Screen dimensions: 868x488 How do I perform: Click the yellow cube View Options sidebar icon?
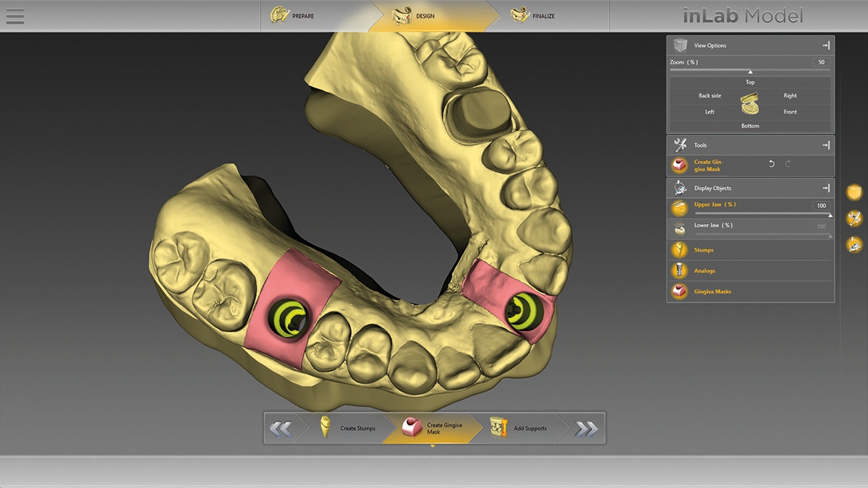point(854,192)
